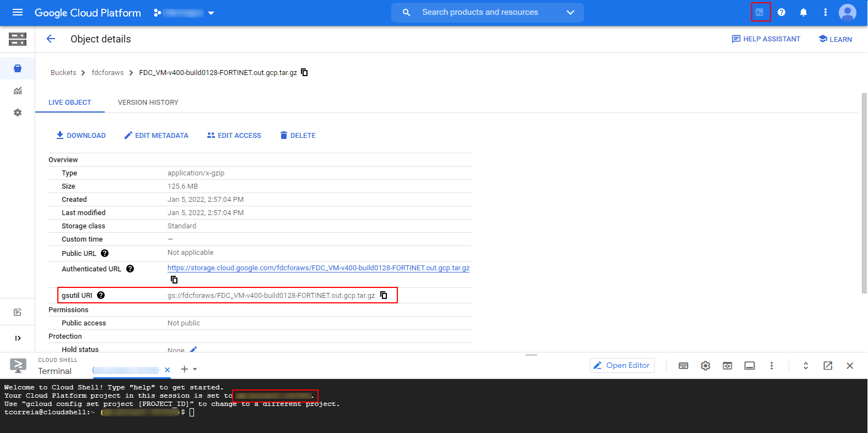Navigate to the fdcforaws bucket breadcrumb
Image resolution: width=868 pixels, height=433 pixels.
click(107, 72)
